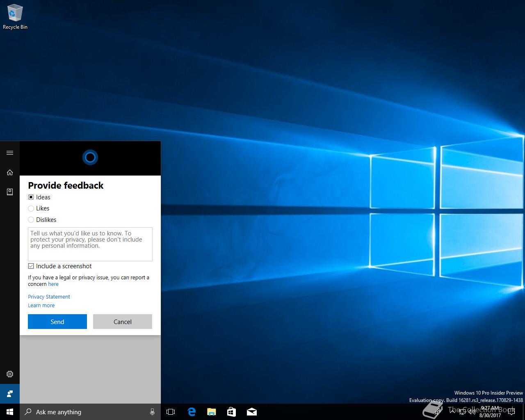Open Task View from the taskbar
525x420 pixels.
click(x=171, y=412)
